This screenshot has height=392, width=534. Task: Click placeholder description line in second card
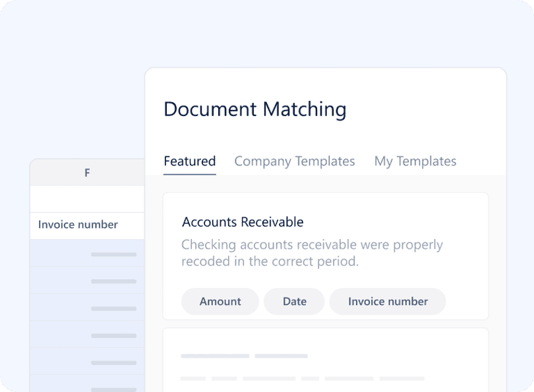(x=303, y=378)
